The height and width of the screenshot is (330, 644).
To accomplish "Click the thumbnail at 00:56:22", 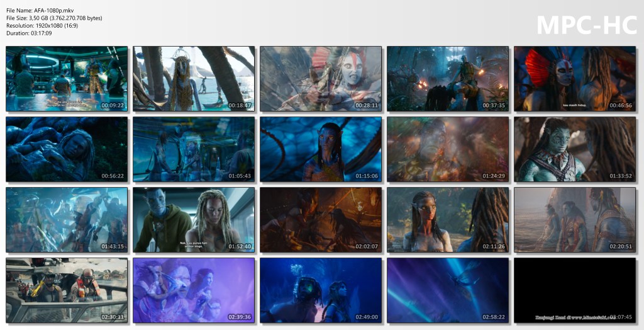I will coord(67,149).
